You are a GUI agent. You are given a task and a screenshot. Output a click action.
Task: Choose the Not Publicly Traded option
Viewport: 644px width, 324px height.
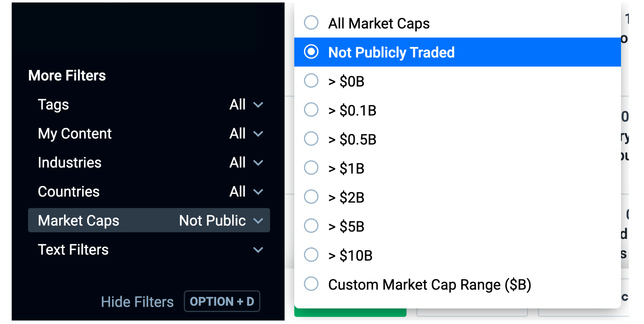click(311, 52)
